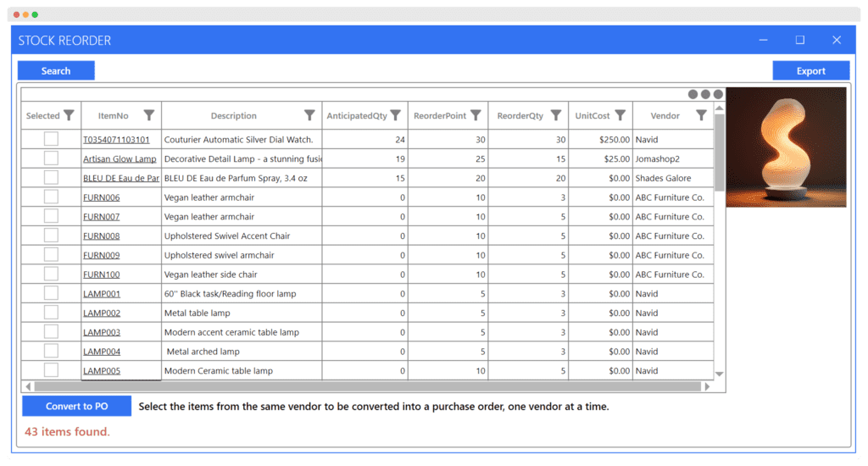Click the grid's vertical scrollbar thumb
The width and height of the screenshot is (868, 466).
(719, 153)
